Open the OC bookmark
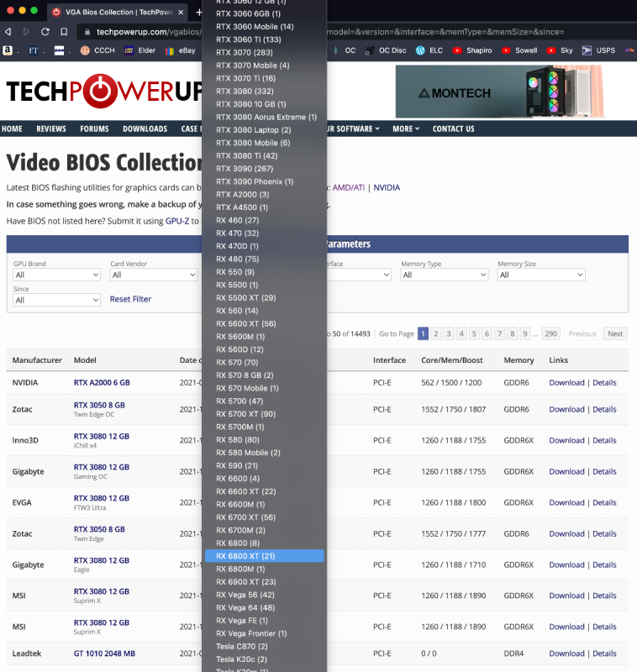 point(345,50)
